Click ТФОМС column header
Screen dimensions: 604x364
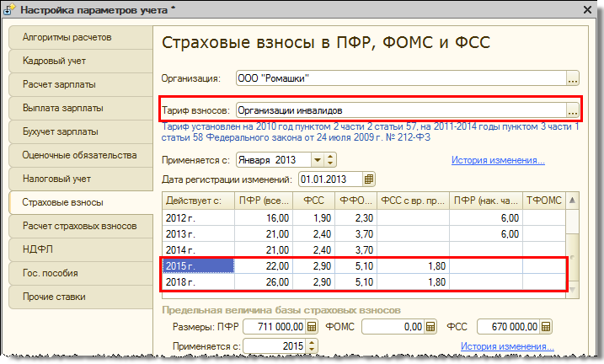coord(544,201)
